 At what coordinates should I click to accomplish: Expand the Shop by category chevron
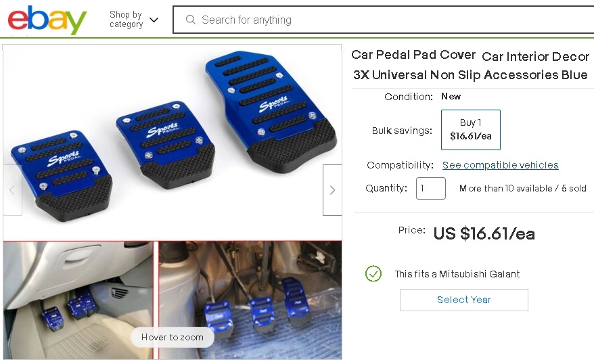(x=154, y=20)
